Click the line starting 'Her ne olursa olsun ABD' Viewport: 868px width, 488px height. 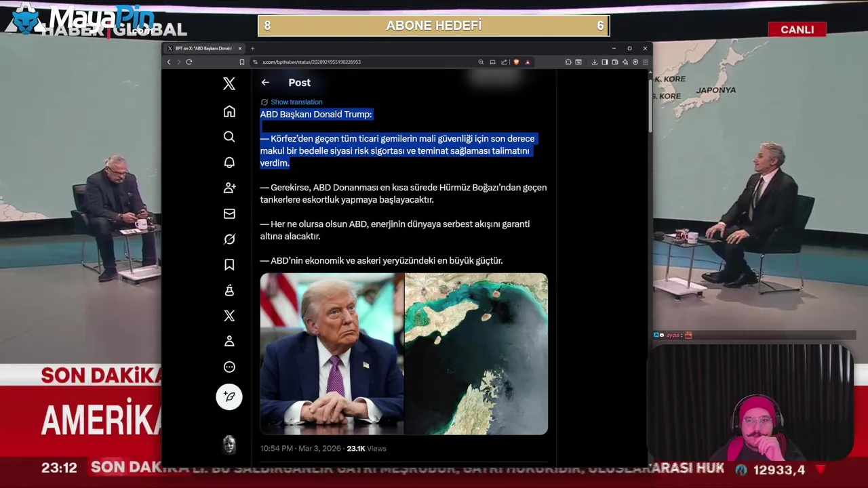[395, 224]
